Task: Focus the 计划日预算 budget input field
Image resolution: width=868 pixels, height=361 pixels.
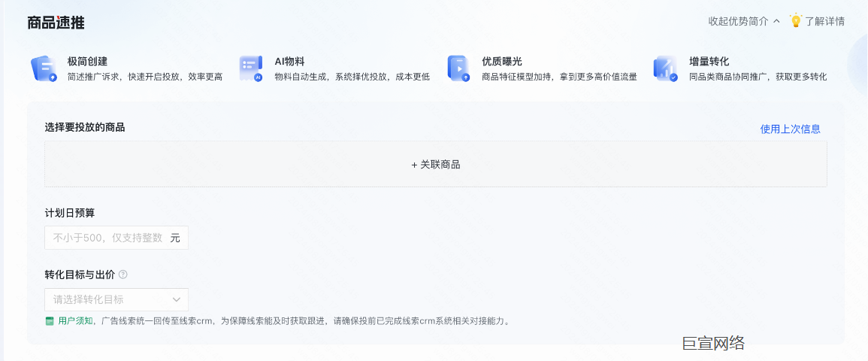Action: pyautogui.click(x=108, y=238)
